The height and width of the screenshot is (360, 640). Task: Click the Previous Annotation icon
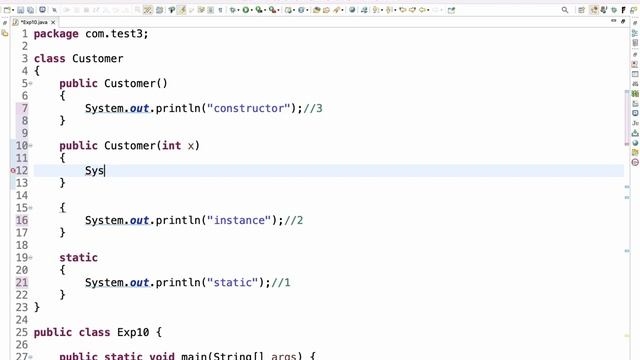point(389,10)
